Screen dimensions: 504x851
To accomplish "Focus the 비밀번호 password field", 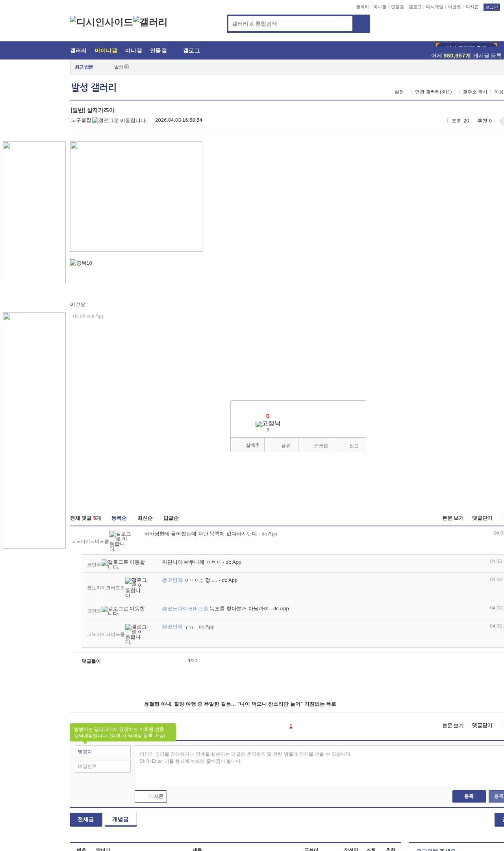I will (103, 766).
